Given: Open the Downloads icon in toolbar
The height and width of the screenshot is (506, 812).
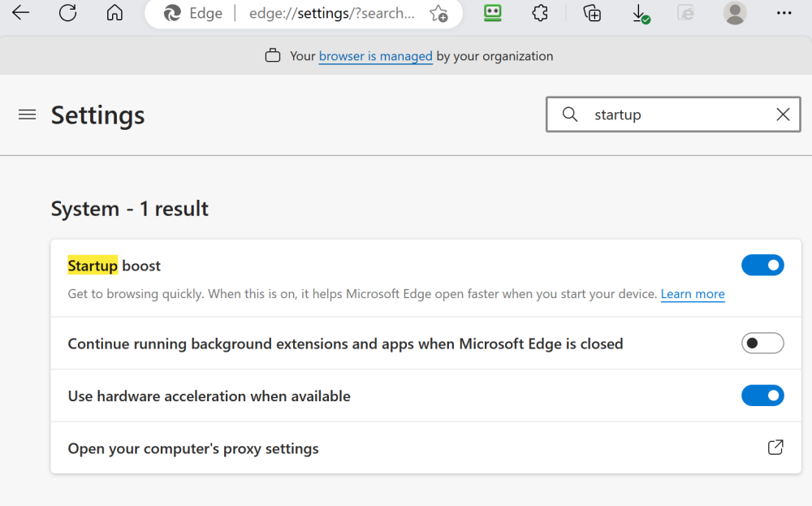Looking at the screenshot, I should tap(641, 14).
